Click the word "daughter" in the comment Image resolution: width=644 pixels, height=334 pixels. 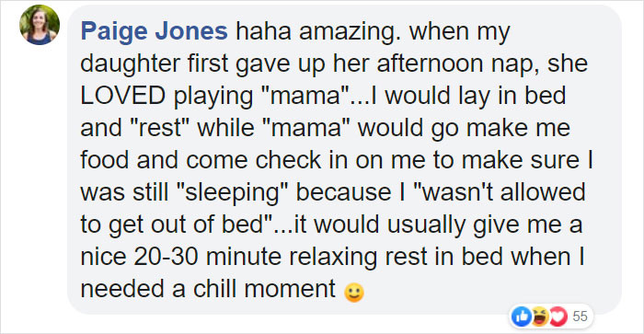(131, 64)
